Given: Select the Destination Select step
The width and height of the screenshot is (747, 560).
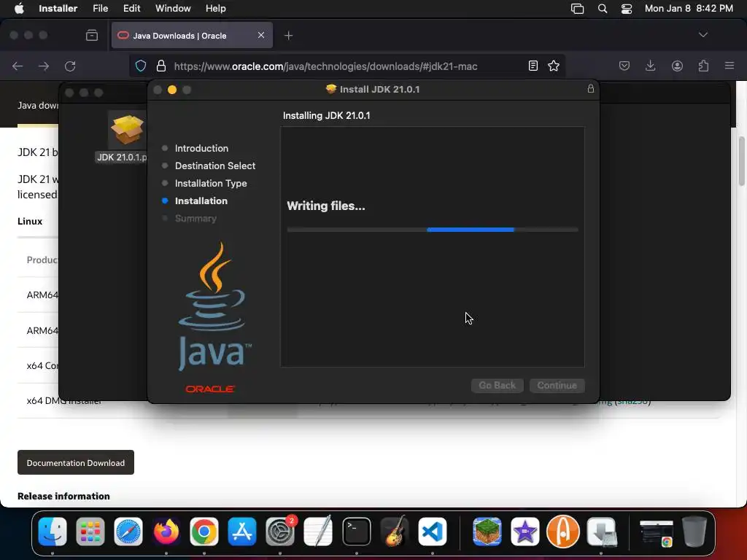Looking at the screenshot, I should coord(215,166).
